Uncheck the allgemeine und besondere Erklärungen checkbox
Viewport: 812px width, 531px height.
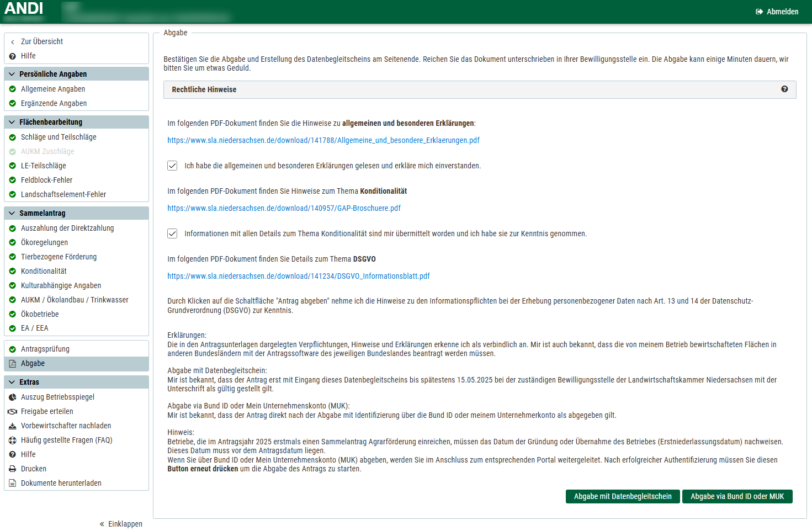[x=172, y=166]
